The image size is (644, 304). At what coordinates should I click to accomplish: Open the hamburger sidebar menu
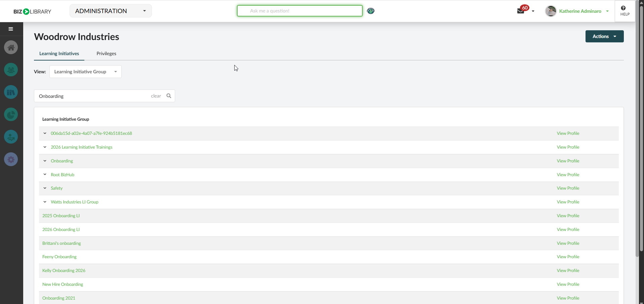point(11,29)
